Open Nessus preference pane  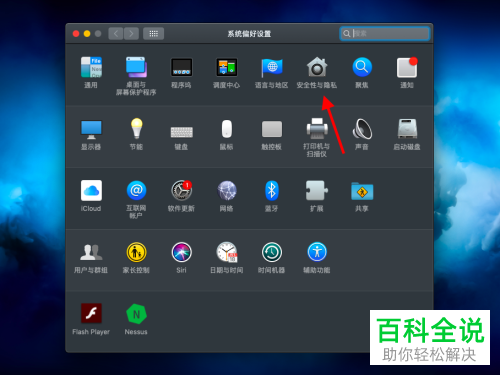[136, 314]
